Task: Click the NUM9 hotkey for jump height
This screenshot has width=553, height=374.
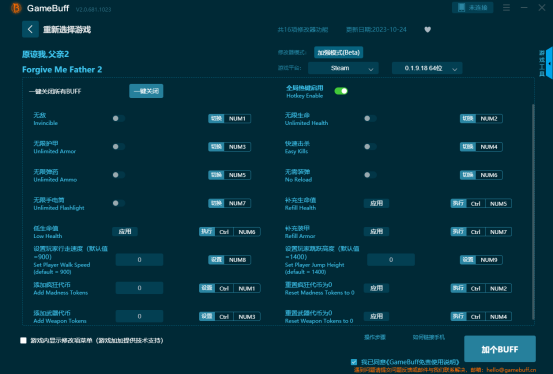Action: (x=489, y=260)
